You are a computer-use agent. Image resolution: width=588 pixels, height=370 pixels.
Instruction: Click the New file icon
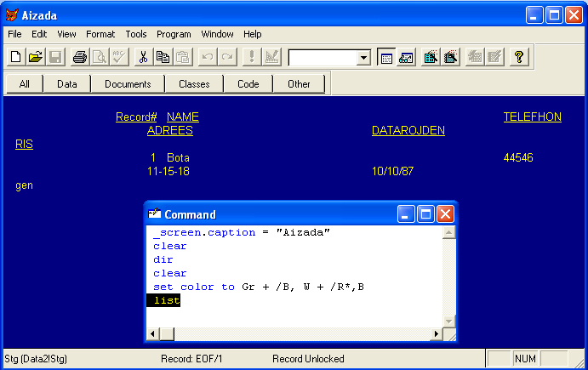16,57
